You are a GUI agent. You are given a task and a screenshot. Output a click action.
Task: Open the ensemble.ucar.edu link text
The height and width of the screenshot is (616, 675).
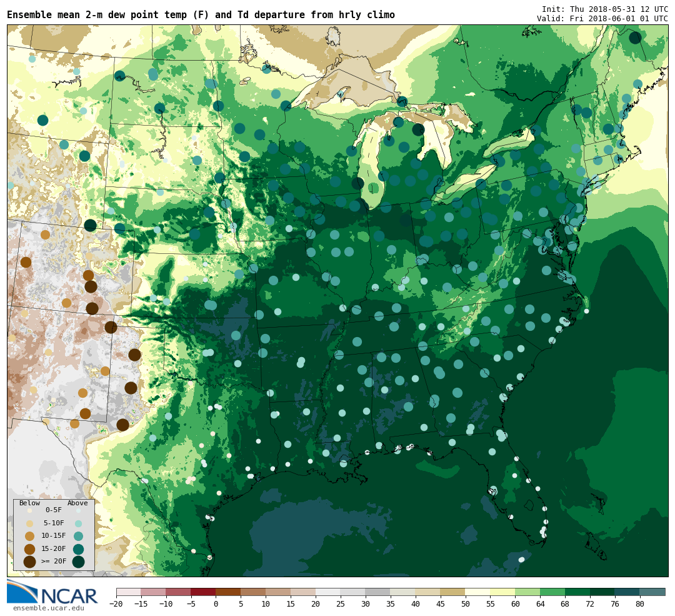pyautogui.click(x=49, y=608)
